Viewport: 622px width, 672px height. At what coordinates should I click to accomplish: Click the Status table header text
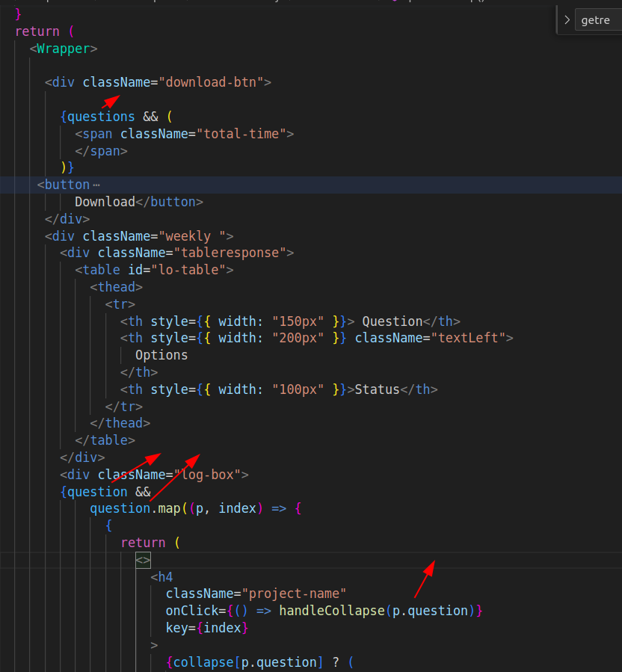[378, 389]
